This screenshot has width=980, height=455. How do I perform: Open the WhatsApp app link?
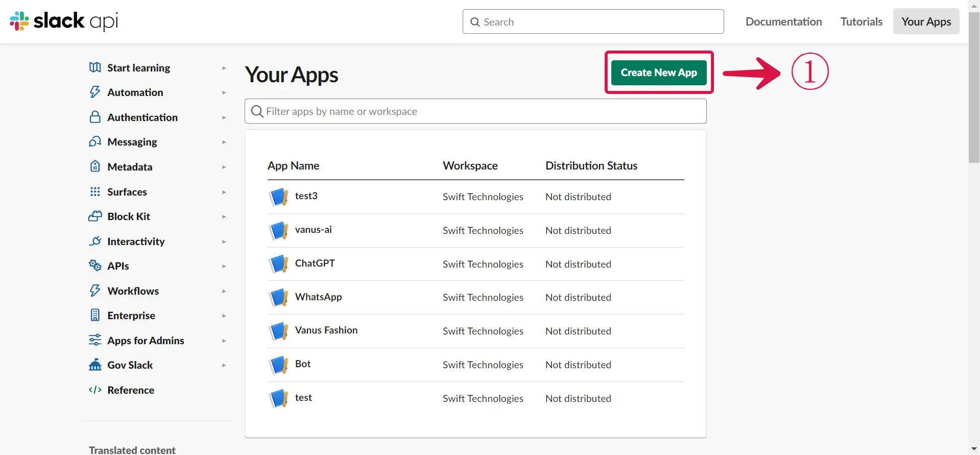(x=319, y=297)
